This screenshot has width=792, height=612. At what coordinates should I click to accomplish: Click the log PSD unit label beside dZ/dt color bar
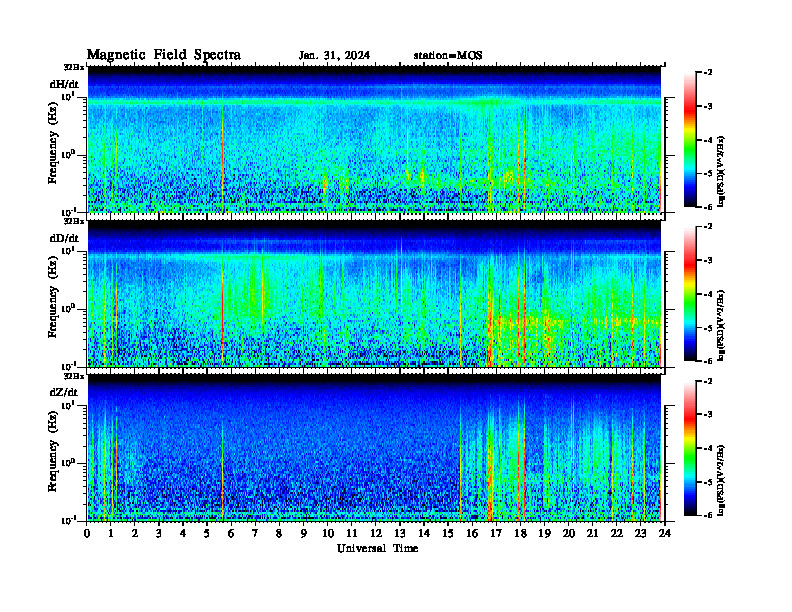pos(721,479)
